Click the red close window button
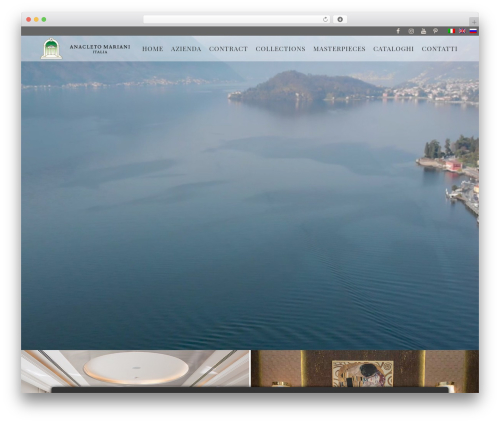500x423 pixels. click(29, 19)
